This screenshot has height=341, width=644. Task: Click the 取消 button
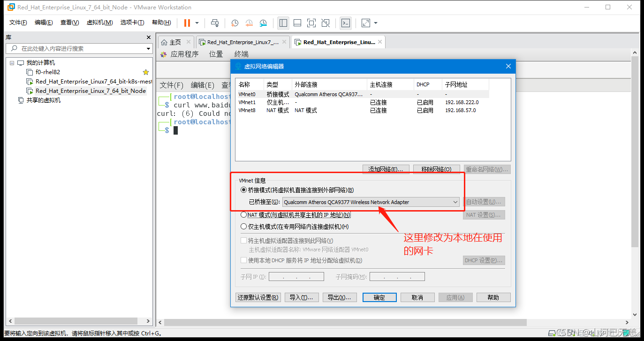pos(417,297)
